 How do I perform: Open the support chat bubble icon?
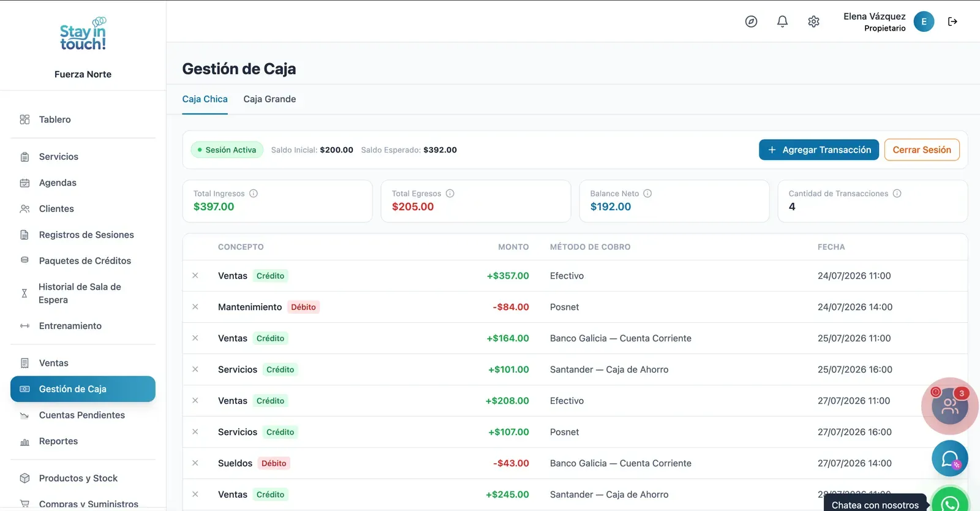pos(950,458)
